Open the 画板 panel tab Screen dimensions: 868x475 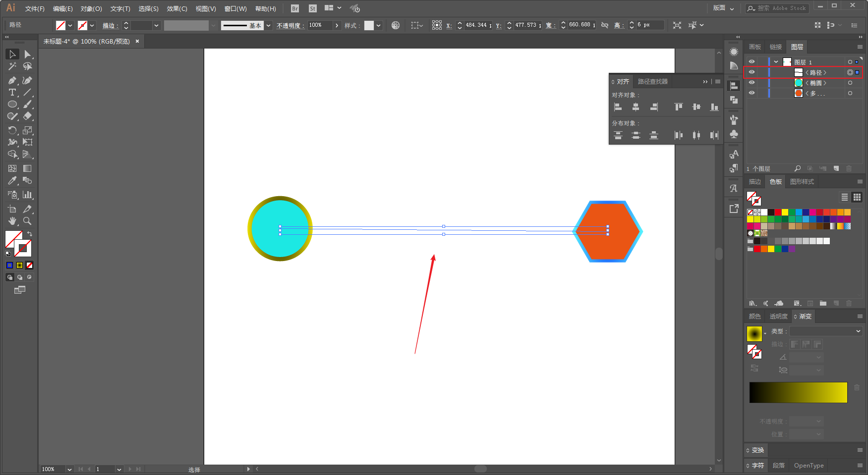pyautogui.click(x=755, y=47)
